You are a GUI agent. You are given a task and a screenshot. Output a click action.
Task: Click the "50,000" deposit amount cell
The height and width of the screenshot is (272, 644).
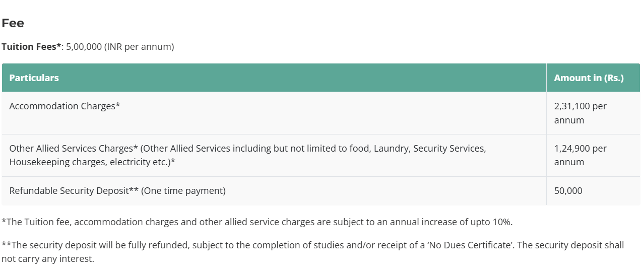tap(568, 191)
